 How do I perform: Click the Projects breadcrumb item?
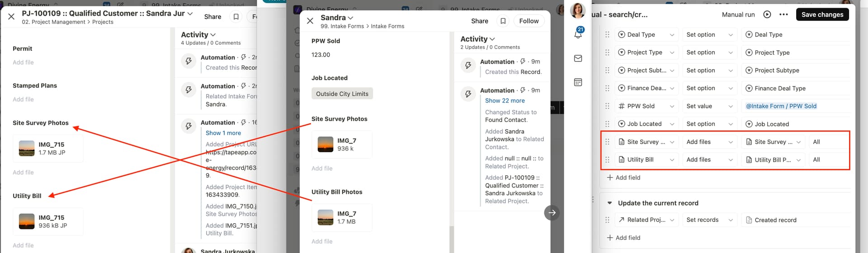[x=103, y=22]
